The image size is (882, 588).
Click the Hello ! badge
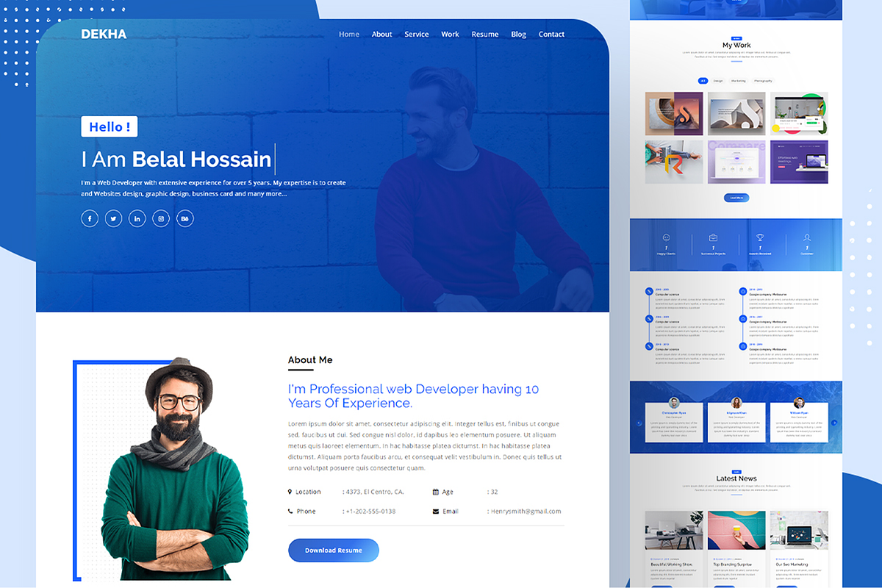(110, 126)
